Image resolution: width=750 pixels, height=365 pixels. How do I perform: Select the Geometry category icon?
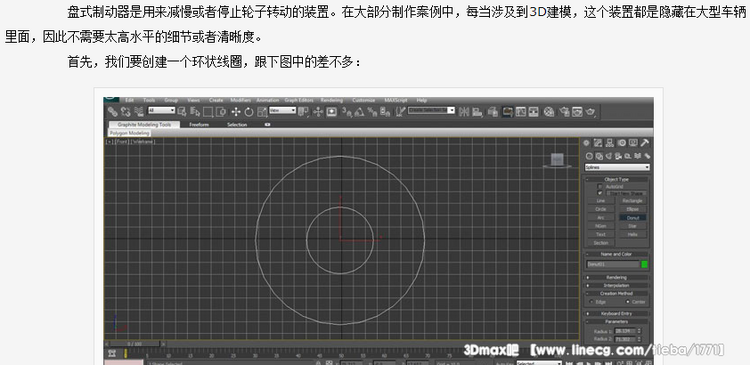coord(589,156)
